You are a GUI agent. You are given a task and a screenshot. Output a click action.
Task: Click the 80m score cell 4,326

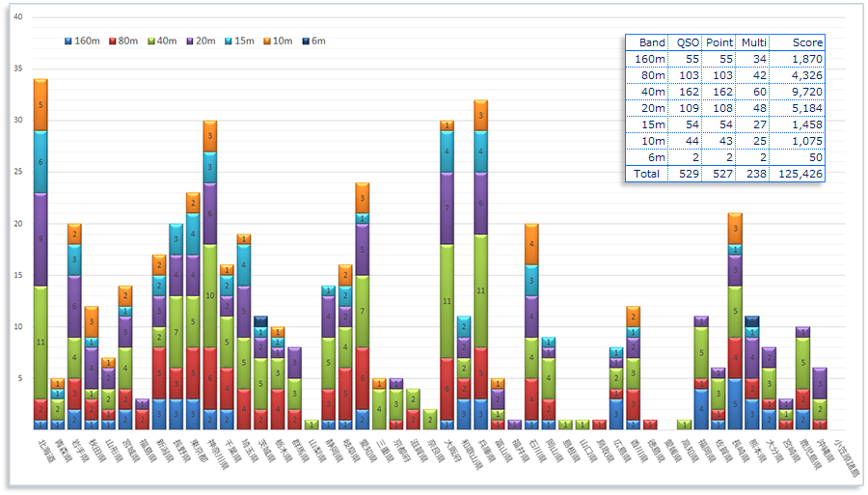[x=807, y=75]
